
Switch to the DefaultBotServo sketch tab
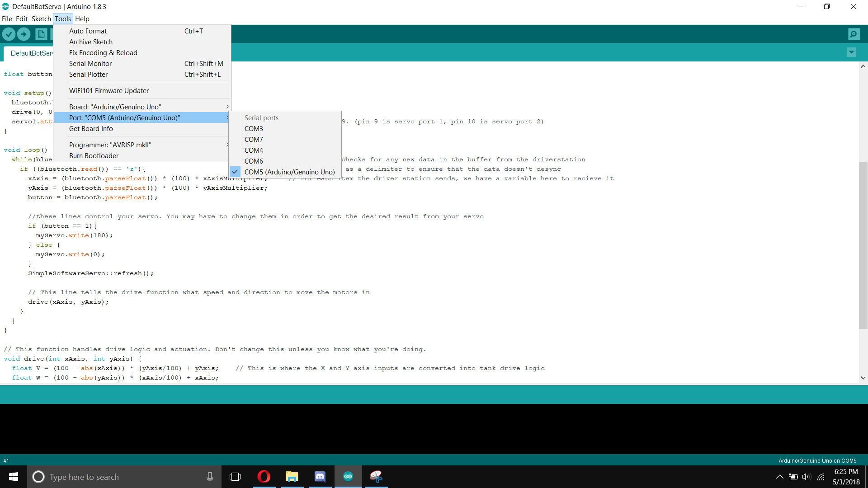pos(28,53)
